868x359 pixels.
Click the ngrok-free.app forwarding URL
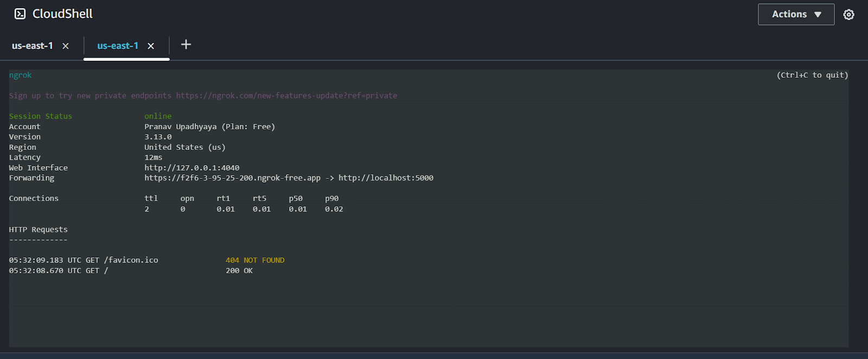coord(232,178)
